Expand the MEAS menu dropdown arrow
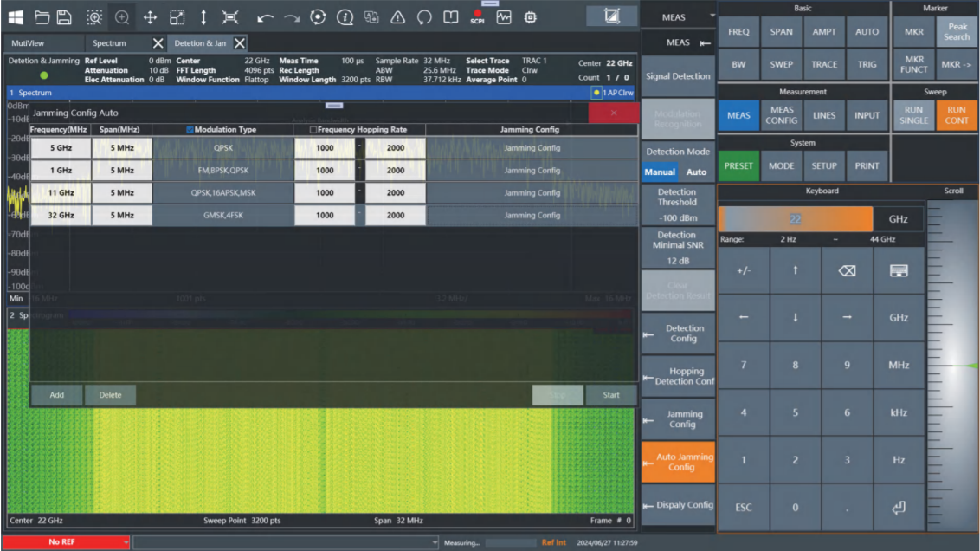This screenshot has width=980, height=551. pyautogui.click(x=712, y=16)
